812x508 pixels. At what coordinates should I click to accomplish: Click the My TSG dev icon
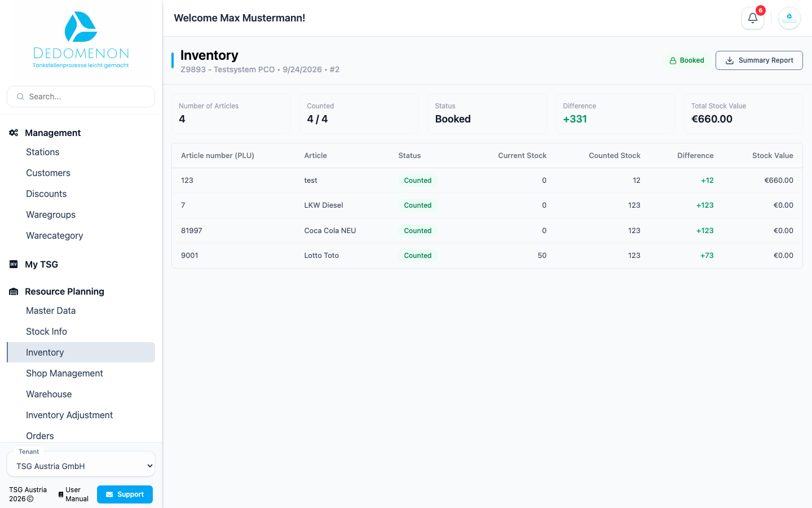pos(14,264)
